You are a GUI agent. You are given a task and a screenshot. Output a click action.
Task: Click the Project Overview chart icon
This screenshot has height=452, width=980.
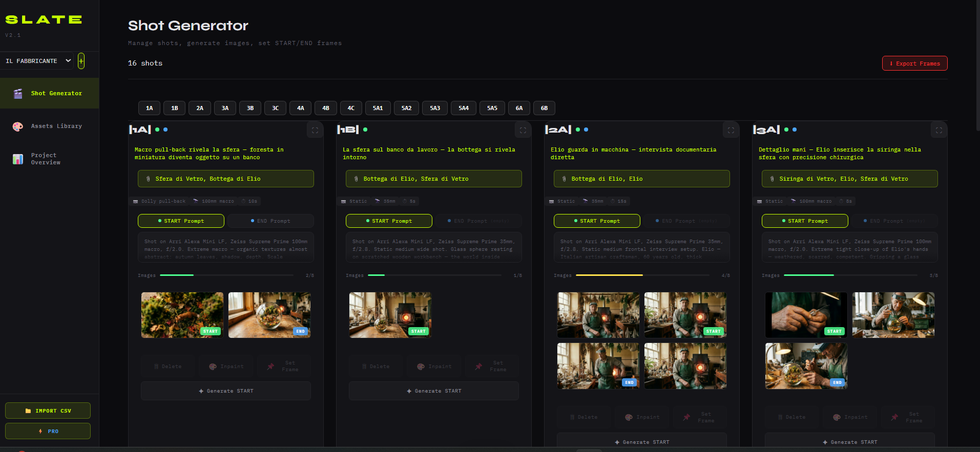(18, 159)
